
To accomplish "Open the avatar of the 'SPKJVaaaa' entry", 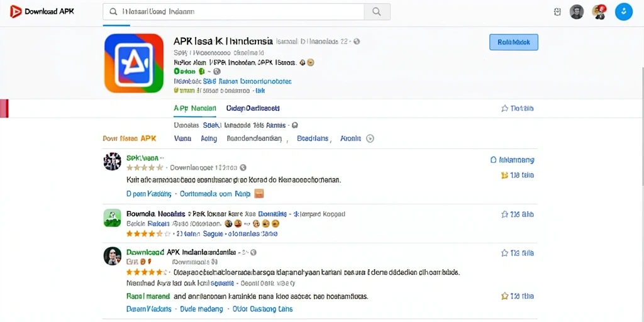I will pos(112,161).
